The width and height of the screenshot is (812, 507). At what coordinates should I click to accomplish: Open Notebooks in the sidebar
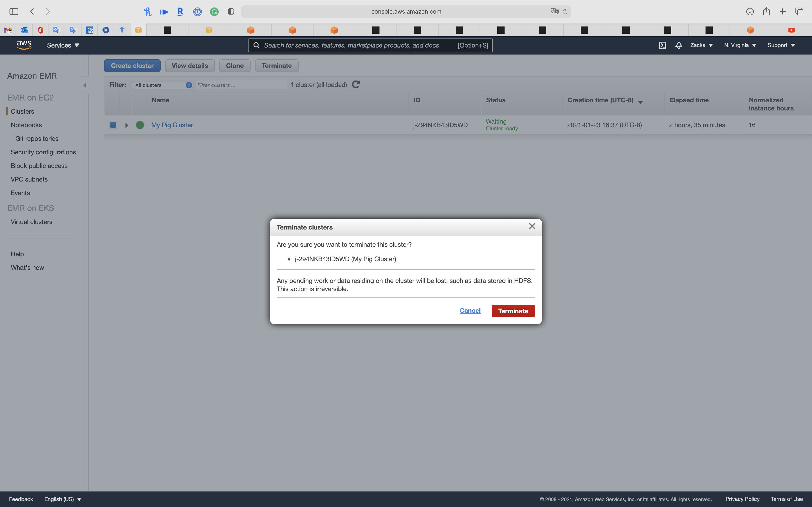pos(26,125)
